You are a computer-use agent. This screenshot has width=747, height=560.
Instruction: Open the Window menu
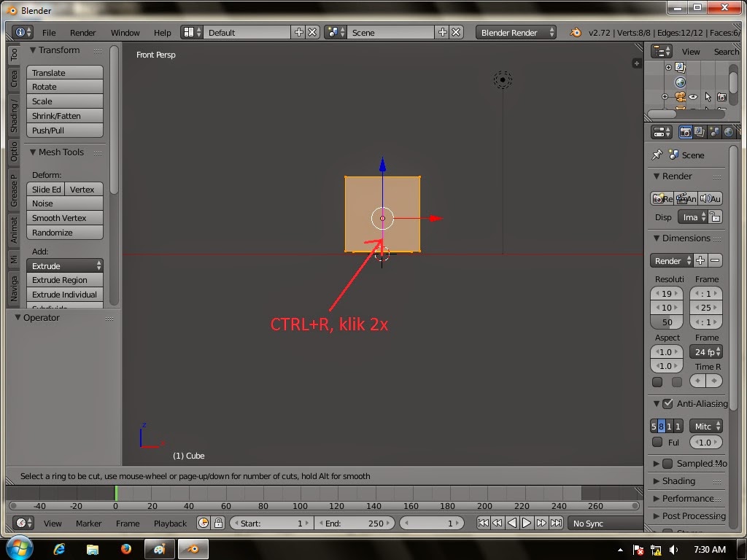pyautogui.click(x=125, y=32)
